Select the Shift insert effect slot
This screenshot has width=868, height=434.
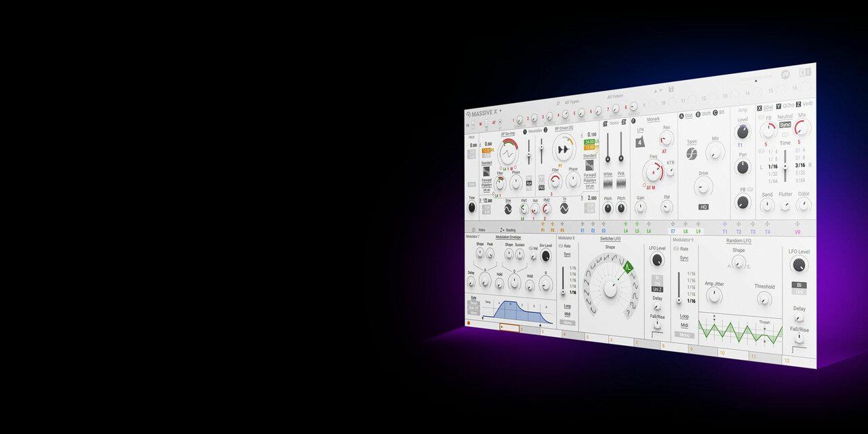703,114
